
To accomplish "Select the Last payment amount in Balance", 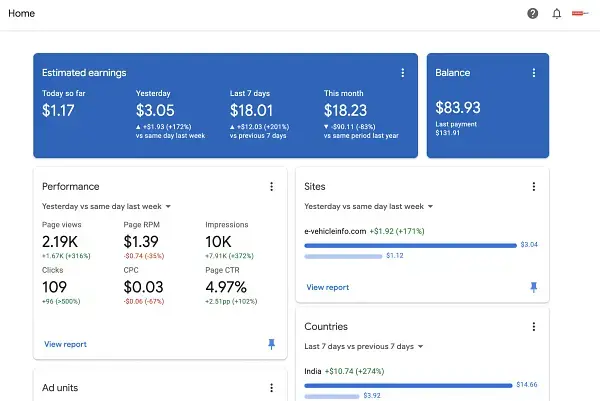I will (449, 131).
